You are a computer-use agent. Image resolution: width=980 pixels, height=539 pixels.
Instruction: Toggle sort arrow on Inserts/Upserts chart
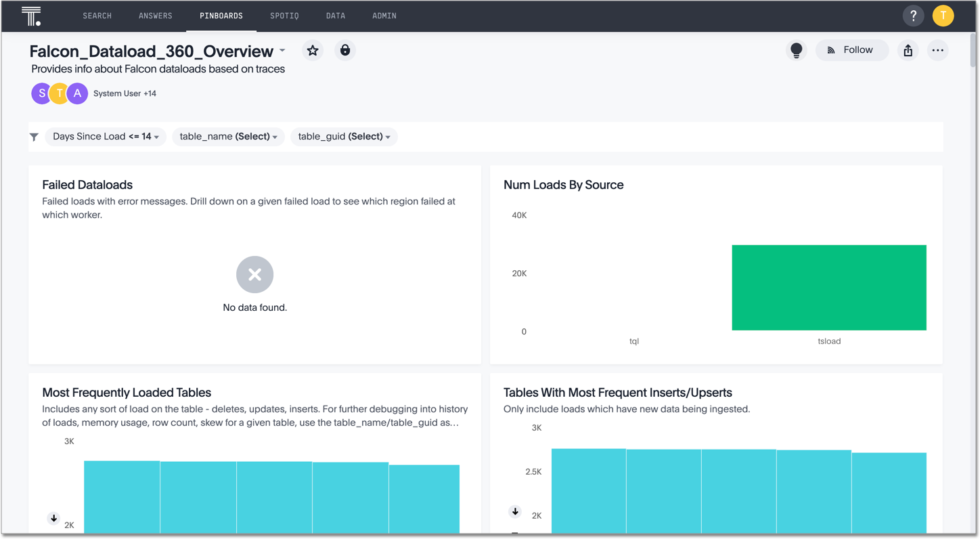515,511
